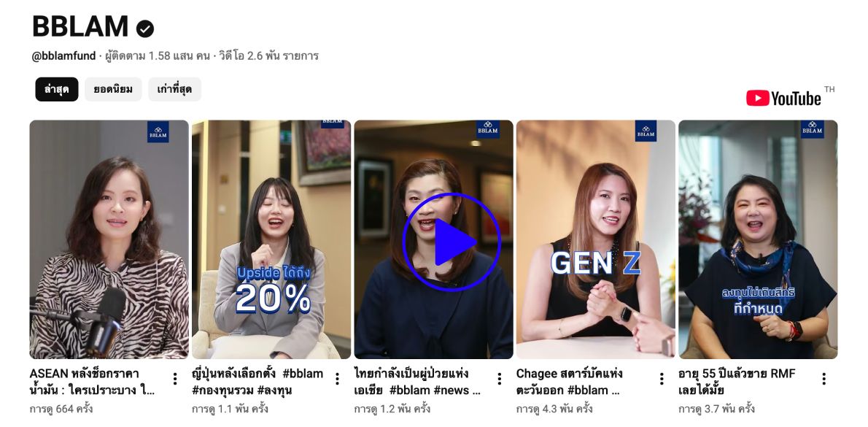Open more options for Thailand sick-man video
The image size is (868, 427).
coord(500,379)
